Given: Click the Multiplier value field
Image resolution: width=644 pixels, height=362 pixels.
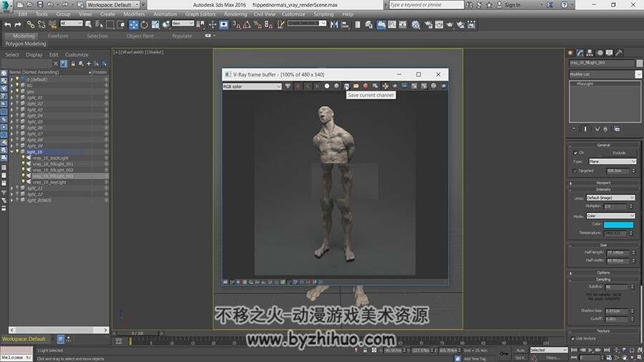Looking at the screenshot, I should (615, 207).
